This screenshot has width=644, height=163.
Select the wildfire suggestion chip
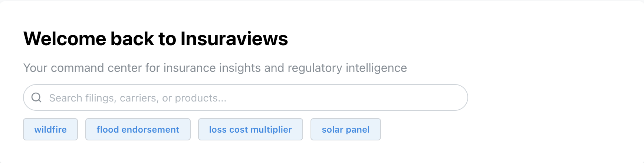point(50,129)
